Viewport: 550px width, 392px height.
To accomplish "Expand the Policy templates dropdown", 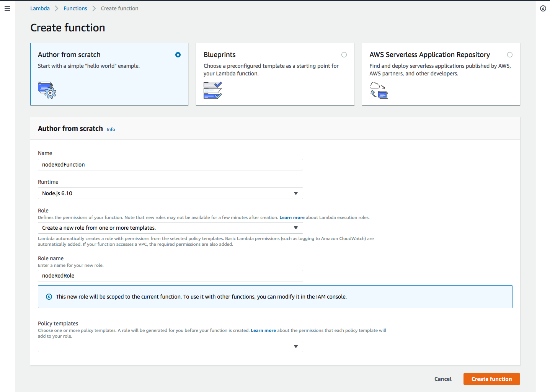I will 170,346.
